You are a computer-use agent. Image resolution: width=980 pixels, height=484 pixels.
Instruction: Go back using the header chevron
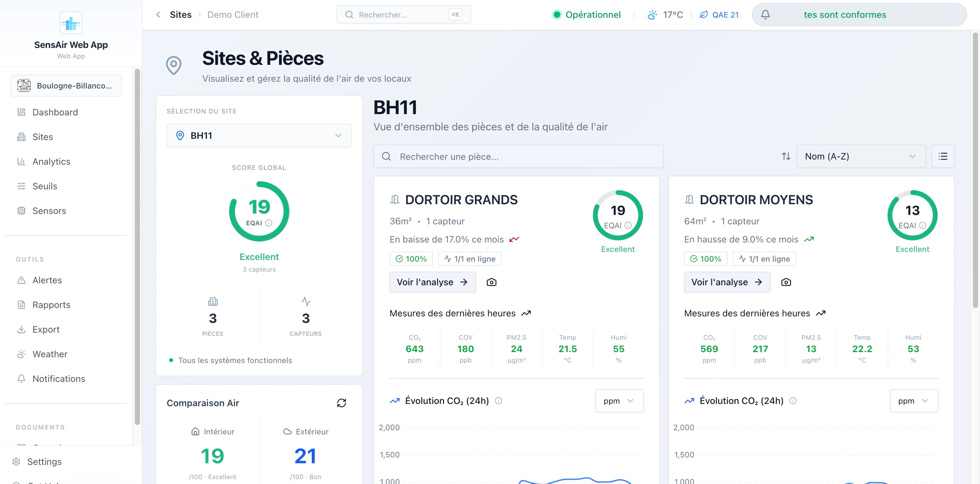coord(158,15)
